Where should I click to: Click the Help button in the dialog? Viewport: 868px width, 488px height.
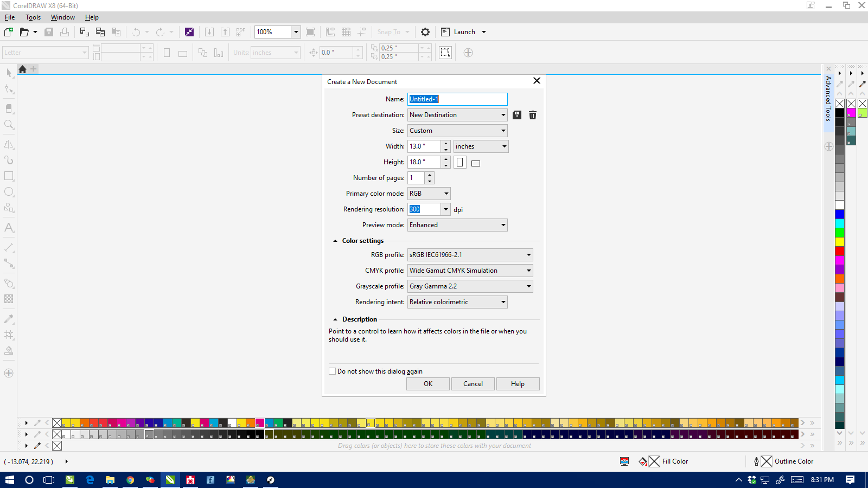point(518,383)
